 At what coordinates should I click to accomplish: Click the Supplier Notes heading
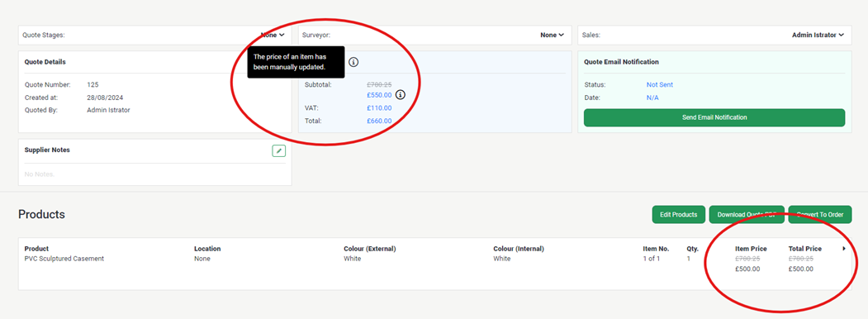47,150
